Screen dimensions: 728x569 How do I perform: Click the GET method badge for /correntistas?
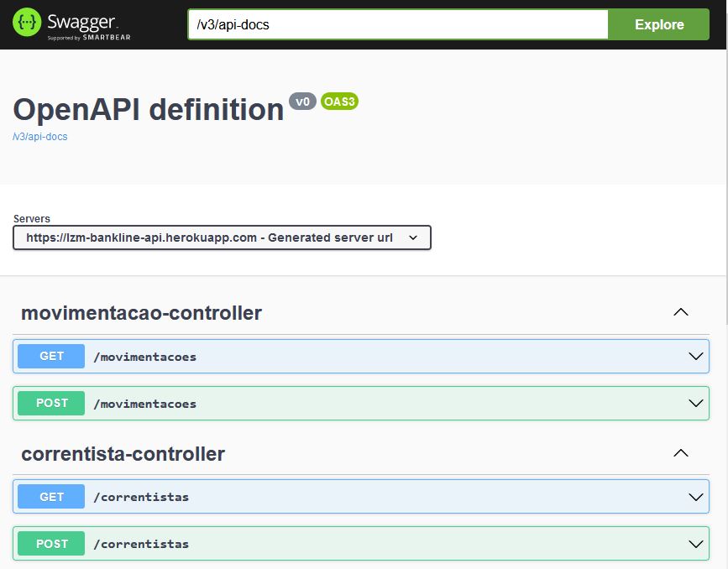click(x=51, y=496)
